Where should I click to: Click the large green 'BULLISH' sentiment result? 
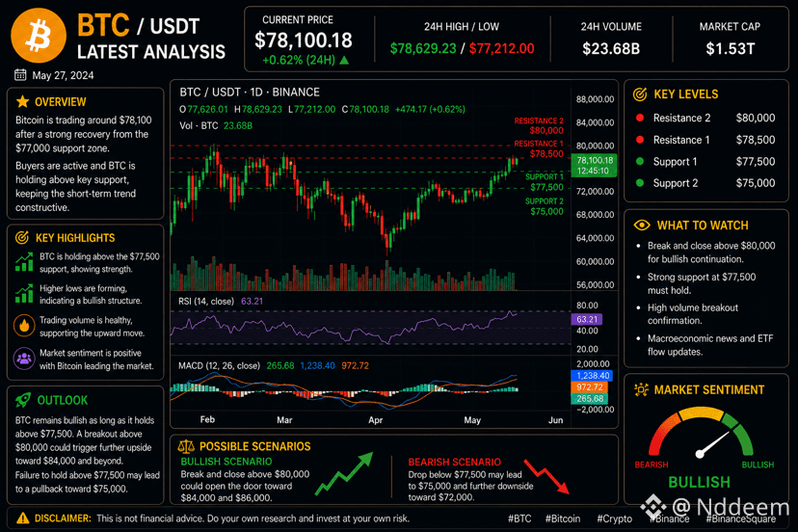click(699, 482)
